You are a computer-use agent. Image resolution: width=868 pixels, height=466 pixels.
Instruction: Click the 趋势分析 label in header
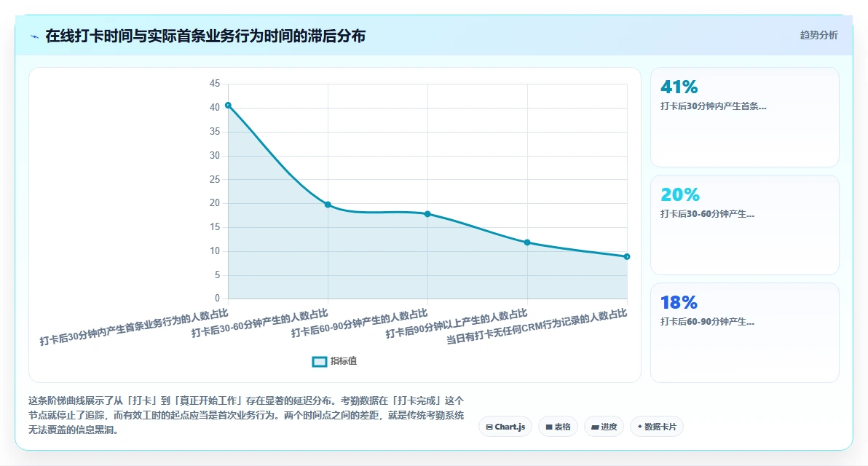tap(818, 36)
